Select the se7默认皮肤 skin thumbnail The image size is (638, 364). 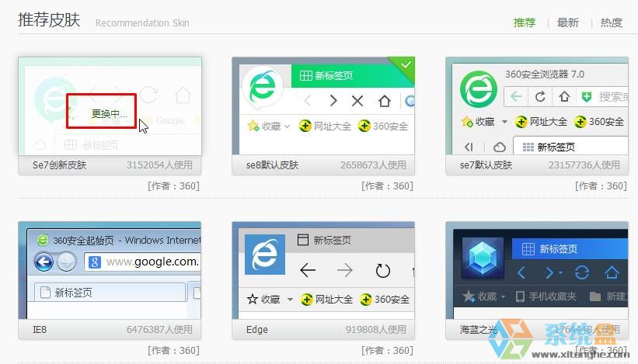tap(537, 106)
